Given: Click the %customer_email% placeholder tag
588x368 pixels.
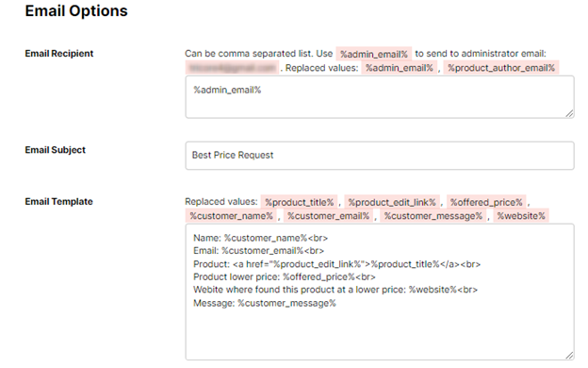Looking at the screenshot, I should 328,216.
